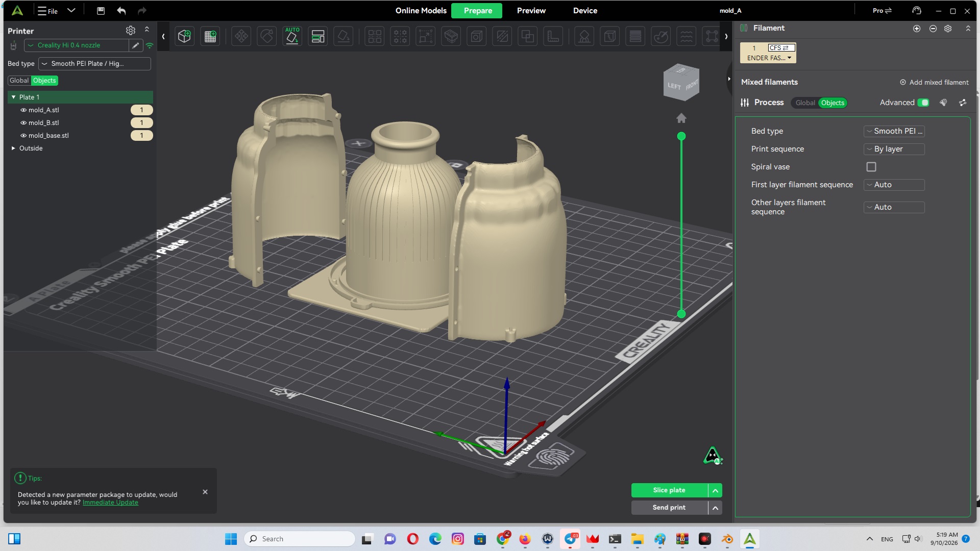
Task: Select the Rotate tool in the toolbar
Action: 267,36
